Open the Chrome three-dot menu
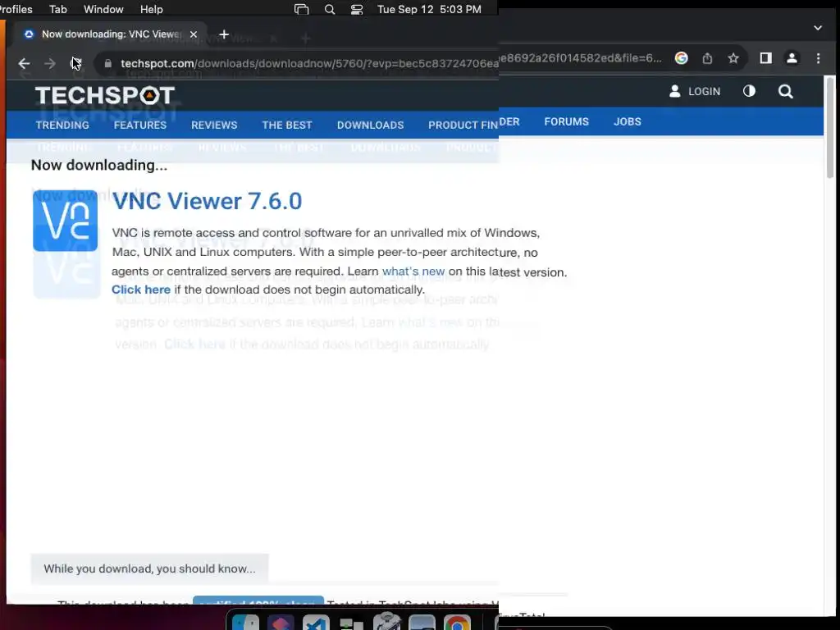This screenshot has width=840, height=630. tap(818, 58)
